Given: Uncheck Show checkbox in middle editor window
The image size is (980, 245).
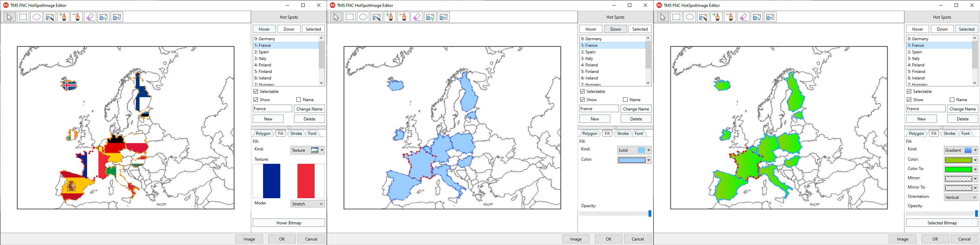Looking at the screenshot, I should tap(582, 100).
